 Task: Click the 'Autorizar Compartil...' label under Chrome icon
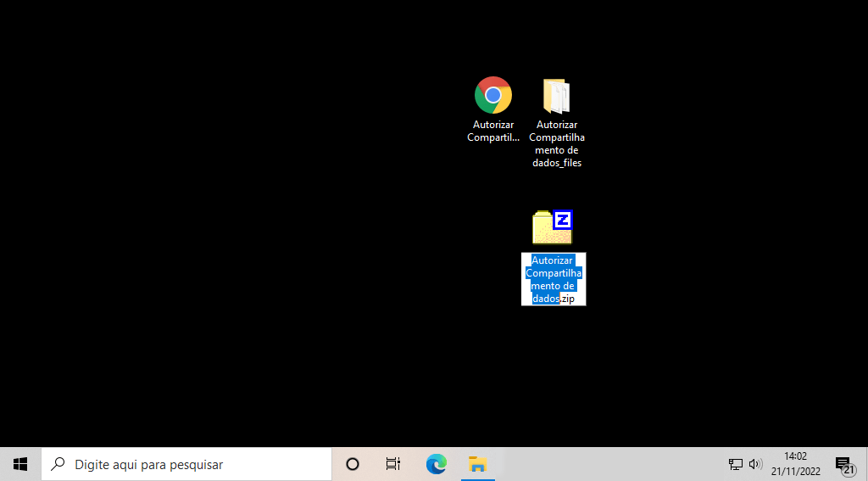pyautogui.click(x=492, y=131)
